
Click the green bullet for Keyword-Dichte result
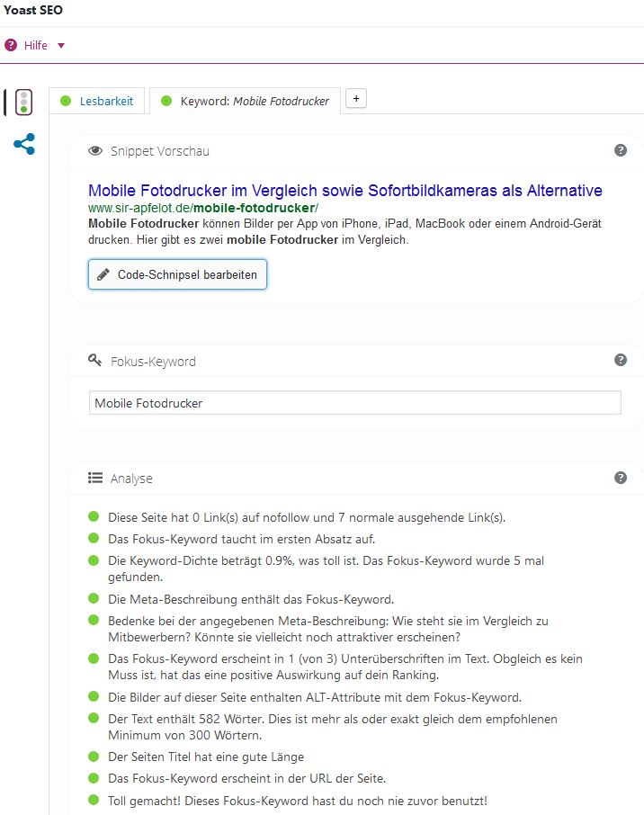[94, 560]
